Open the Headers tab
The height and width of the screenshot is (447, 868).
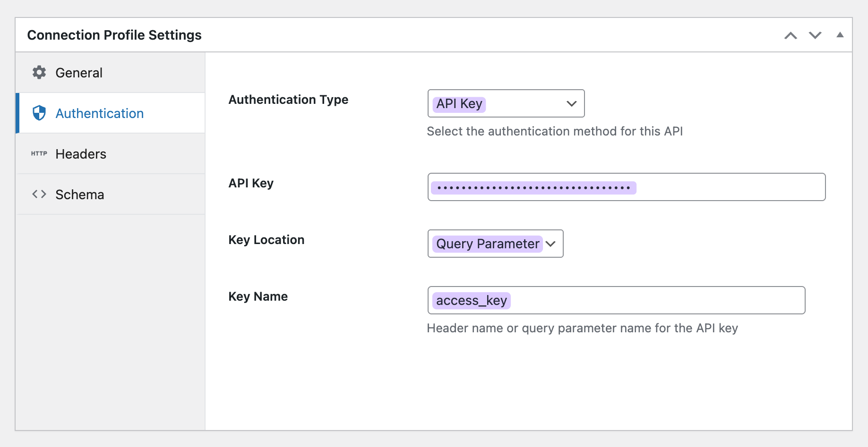coord(81,154)
